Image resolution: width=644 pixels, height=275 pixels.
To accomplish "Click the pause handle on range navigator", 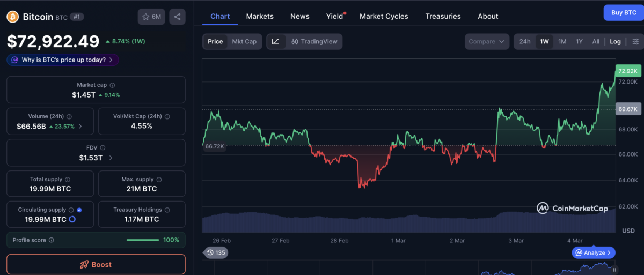I will 614,270.
